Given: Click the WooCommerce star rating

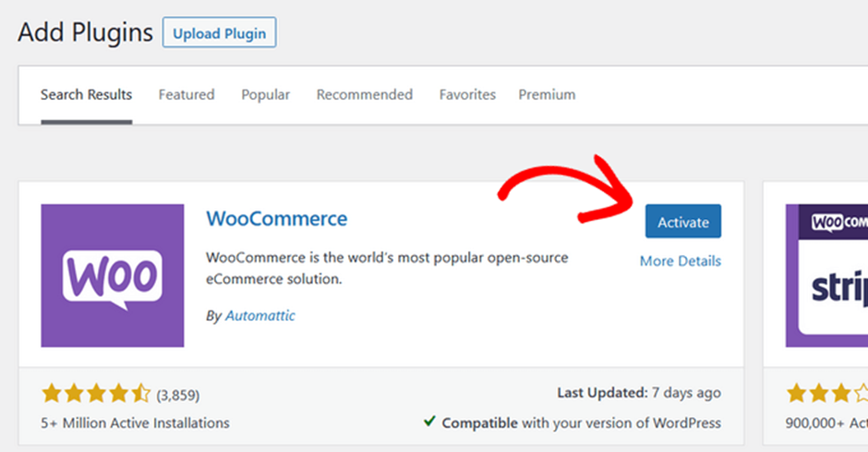Looking at the screenshot, I should 95,395.
